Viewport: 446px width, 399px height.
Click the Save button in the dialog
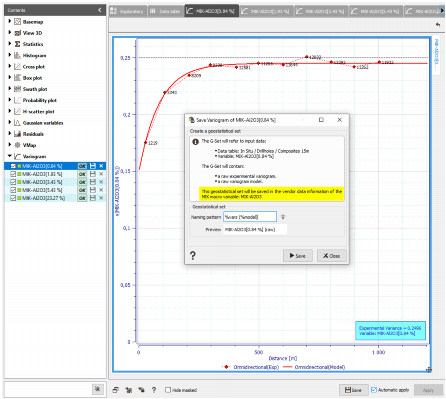tap(298, 256)
